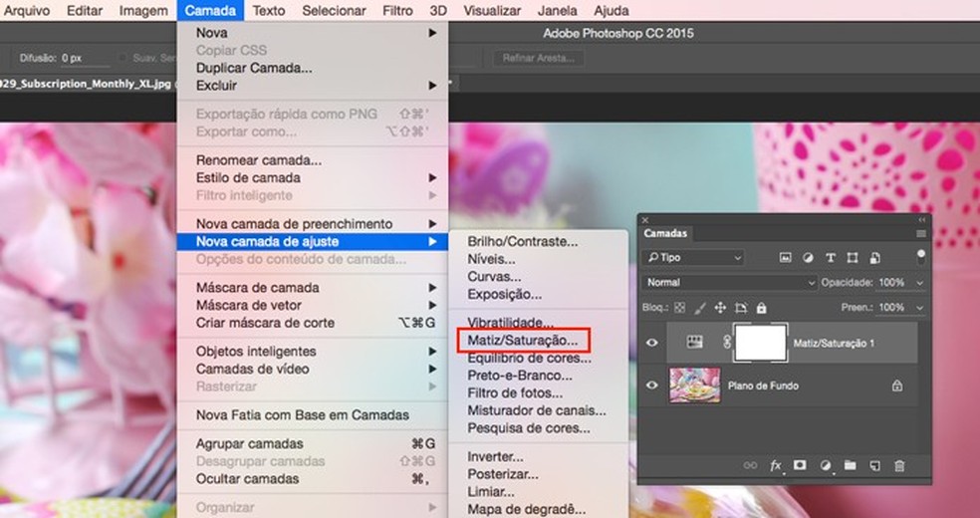Image resolution: width=980 pixels, height=518 pixels.
Task: Hide the Matiz/Saturação 1 layer
Action: 652,343
